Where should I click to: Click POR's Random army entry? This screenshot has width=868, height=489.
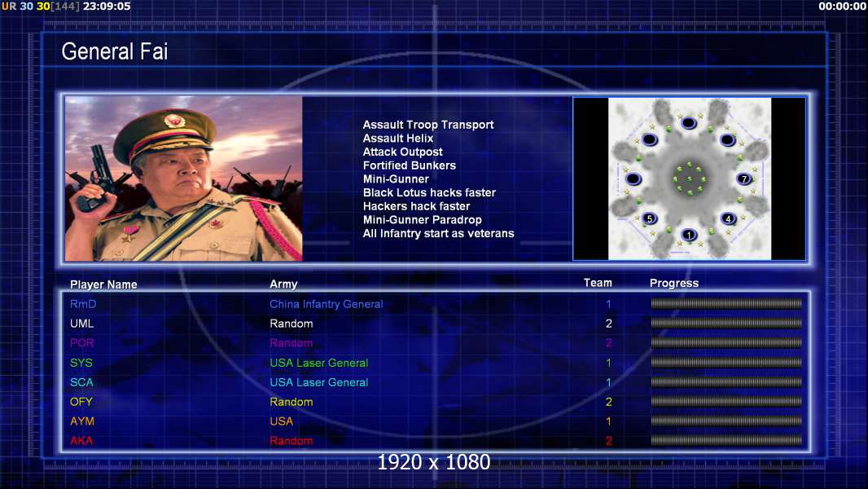pyautogui.click(x=292, y=343)
